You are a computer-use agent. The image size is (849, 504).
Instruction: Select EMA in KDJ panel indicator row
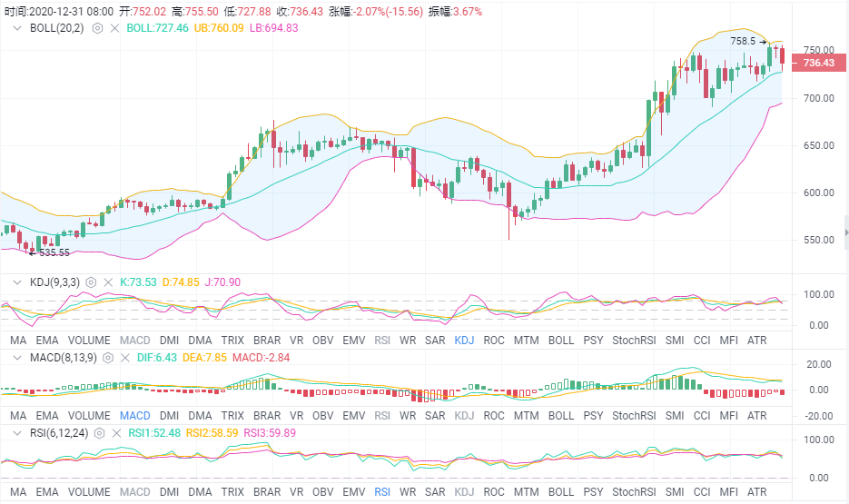point(47,340)
